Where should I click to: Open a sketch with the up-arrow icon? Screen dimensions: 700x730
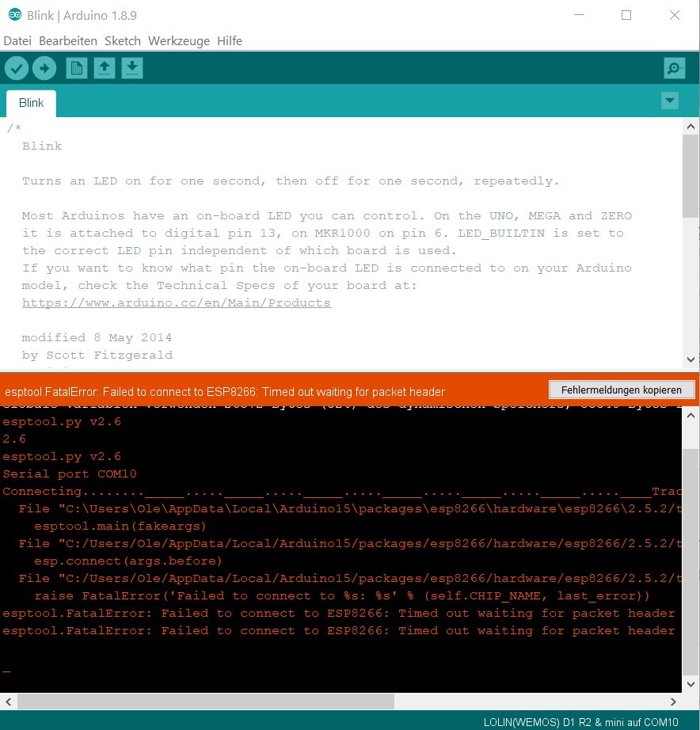(x=105, y=68)
